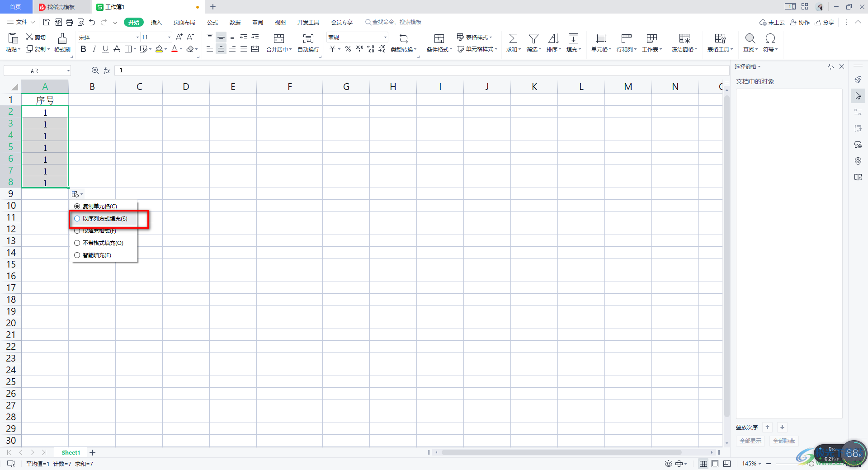Open the font name dropdown

click(137, 37)
